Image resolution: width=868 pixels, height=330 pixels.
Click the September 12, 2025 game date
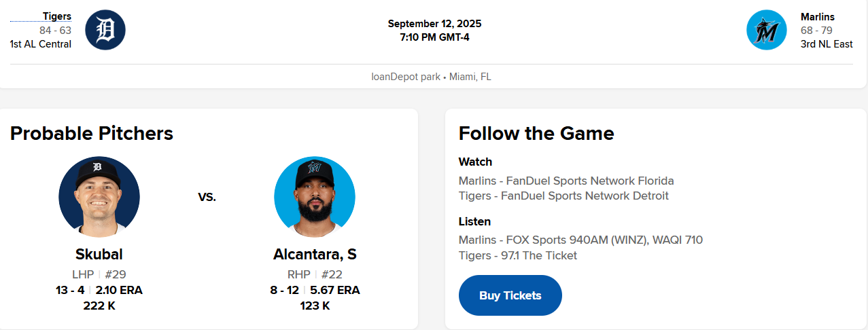point(434,24)
